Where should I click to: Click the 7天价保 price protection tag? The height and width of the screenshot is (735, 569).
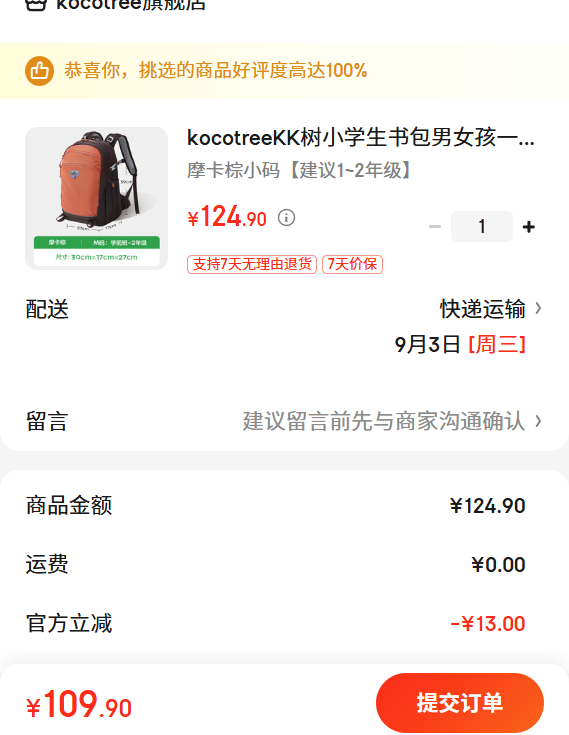pos(352,264)
